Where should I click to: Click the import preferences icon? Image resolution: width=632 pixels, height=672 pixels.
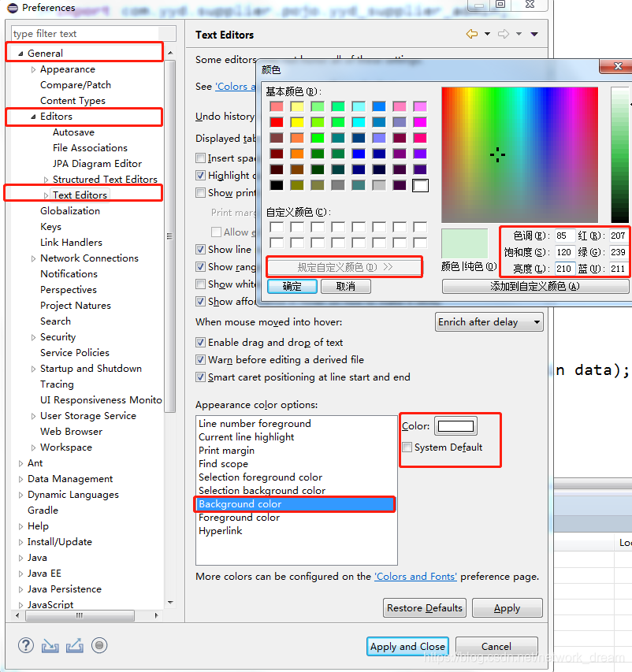click(x=50, y=646)
